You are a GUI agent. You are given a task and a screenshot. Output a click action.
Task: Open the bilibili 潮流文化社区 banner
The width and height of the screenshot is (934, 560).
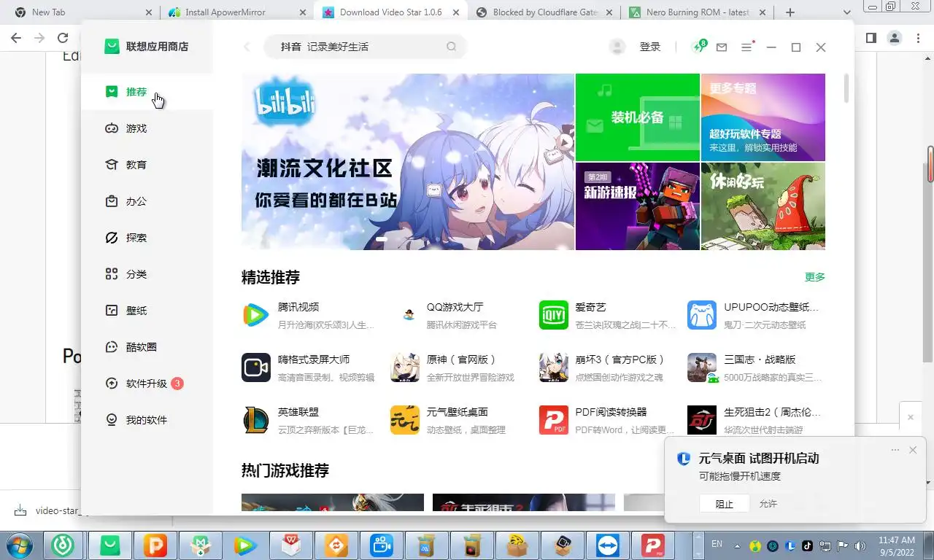pos(408,162)
